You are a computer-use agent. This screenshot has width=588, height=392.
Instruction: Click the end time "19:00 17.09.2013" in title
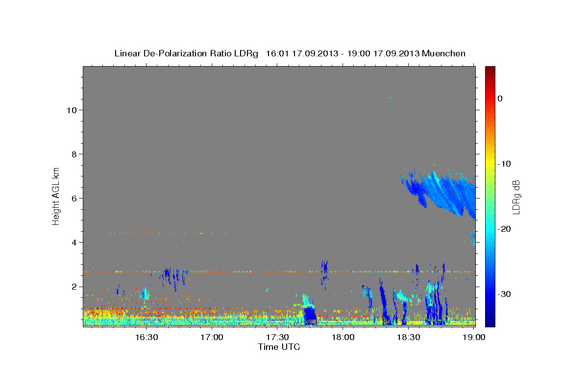[383, 53]
